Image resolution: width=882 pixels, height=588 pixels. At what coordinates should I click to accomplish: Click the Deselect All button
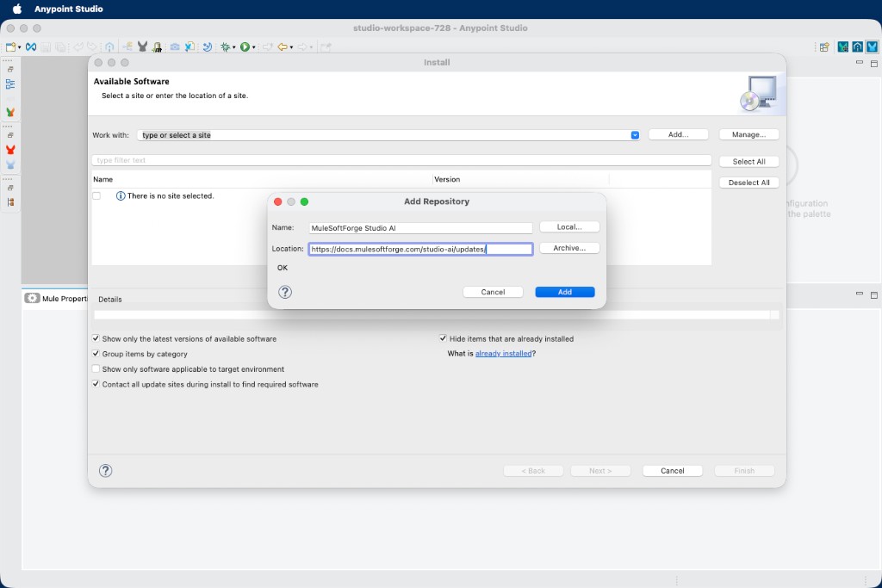pos(748,183)
